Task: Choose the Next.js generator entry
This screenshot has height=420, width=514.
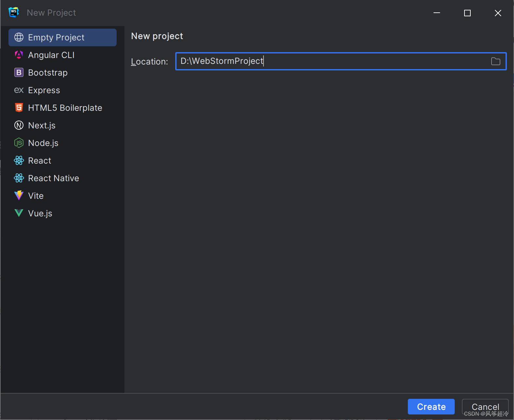Action: coord(42,125)
